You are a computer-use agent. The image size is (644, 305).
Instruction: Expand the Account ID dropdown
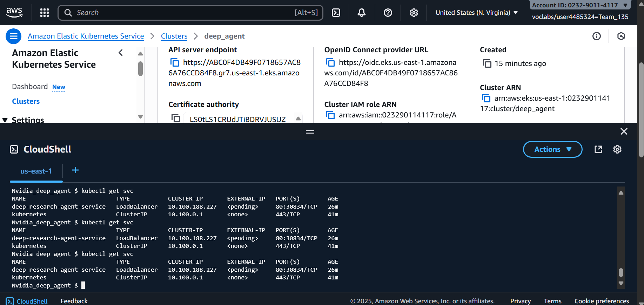(x=580, y=5)
